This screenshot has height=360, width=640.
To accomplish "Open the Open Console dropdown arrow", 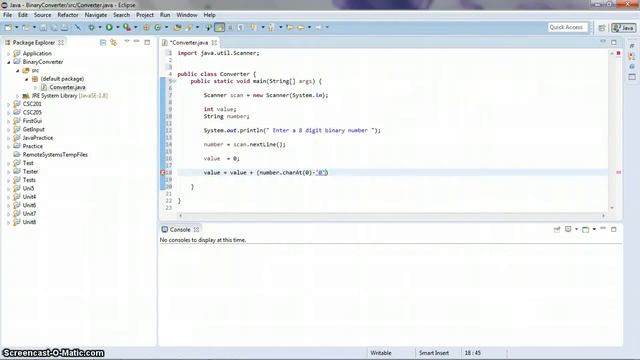I will 594,229.
